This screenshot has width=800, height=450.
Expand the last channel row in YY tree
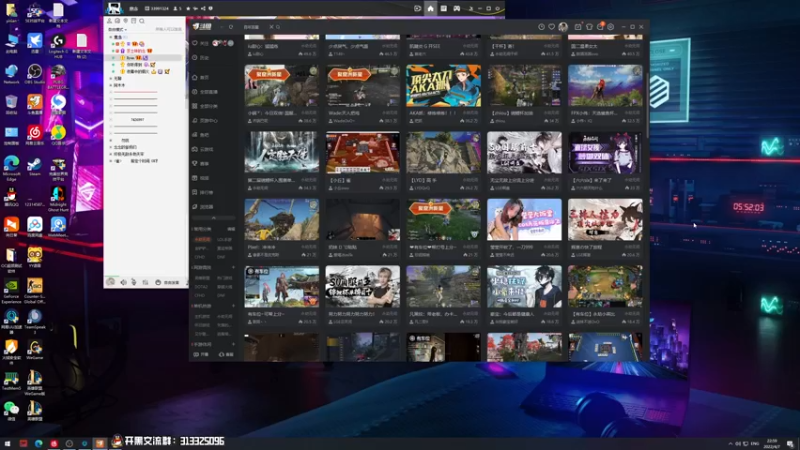(111, 161)
